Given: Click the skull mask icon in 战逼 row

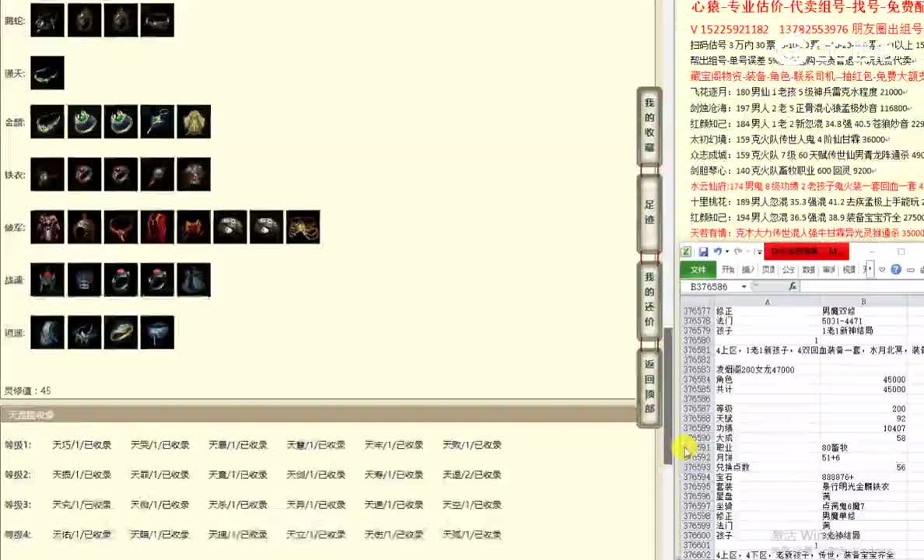Looking at the screenshot, I should [83, 279].
